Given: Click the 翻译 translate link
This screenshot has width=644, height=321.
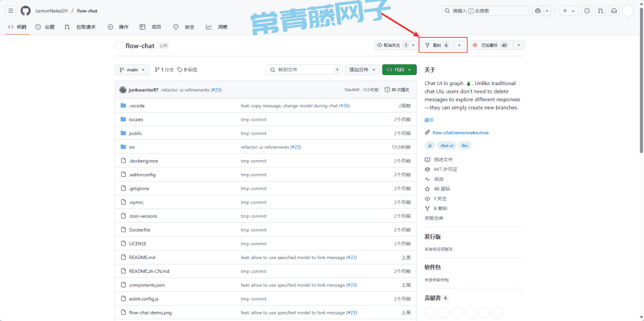Looking at the screenshot, I should tap(429, 120).
